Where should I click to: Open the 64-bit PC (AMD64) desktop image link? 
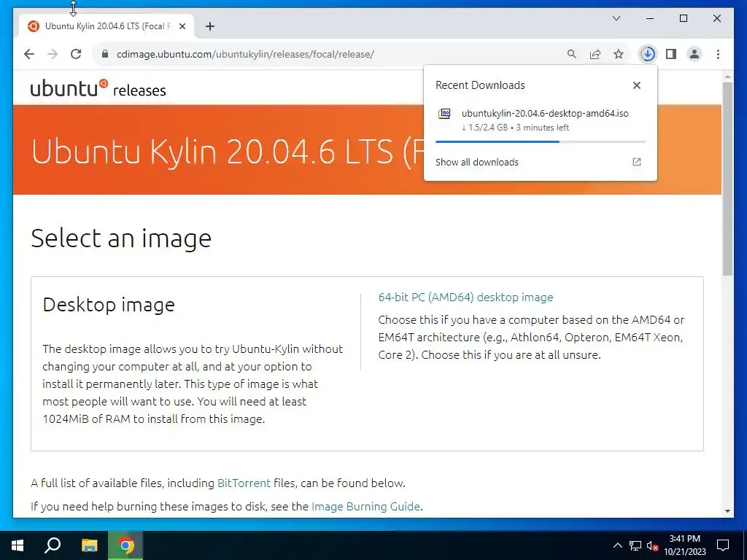pyautogui.click(x=465, y=297)
